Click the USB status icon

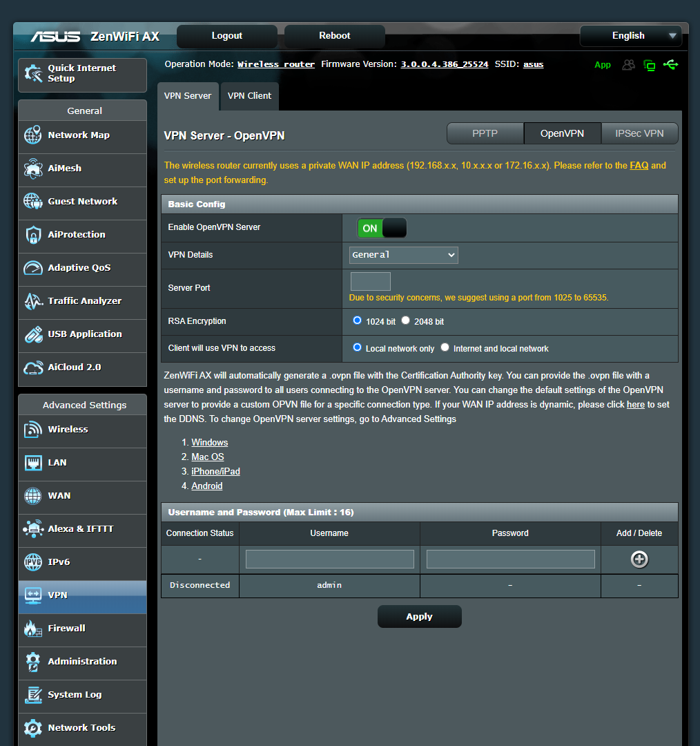[x=670, y=64]
